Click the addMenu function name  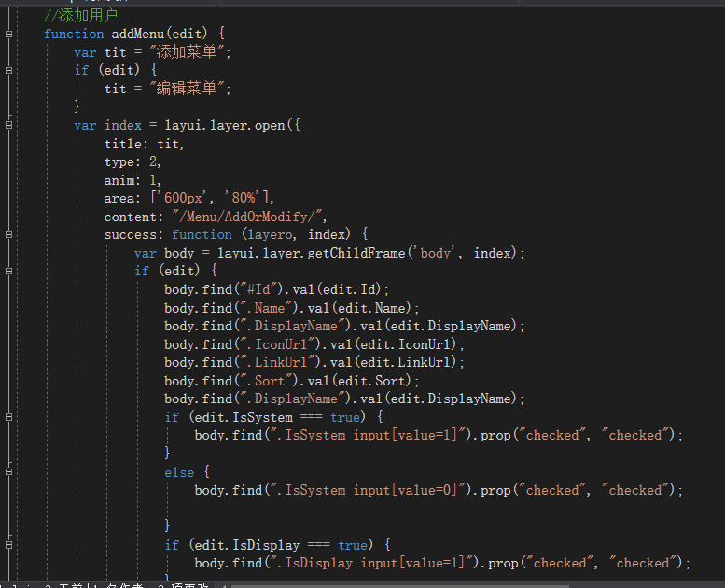[x=138, y=34]
